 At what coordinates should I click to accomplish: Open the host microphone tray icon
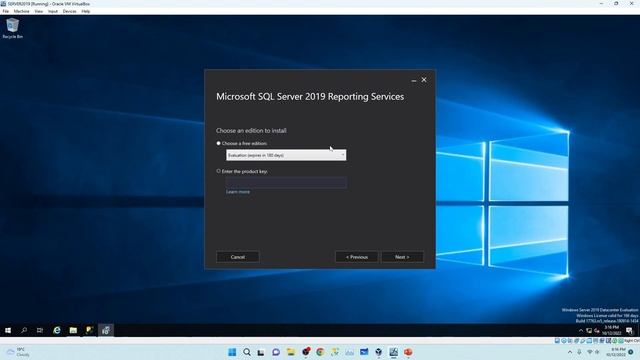(x=579, y=352)
